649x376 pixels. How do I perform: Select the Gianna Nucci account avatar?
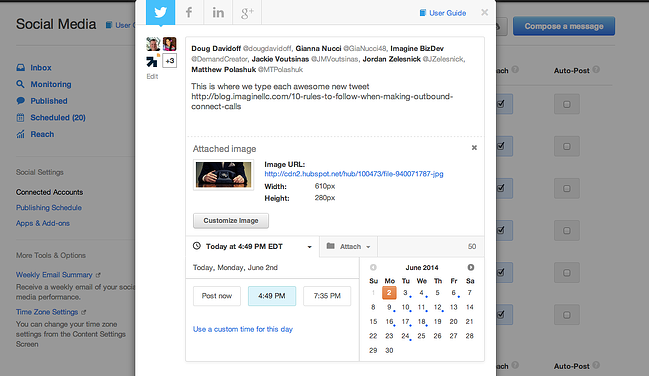tap(169, 44)
